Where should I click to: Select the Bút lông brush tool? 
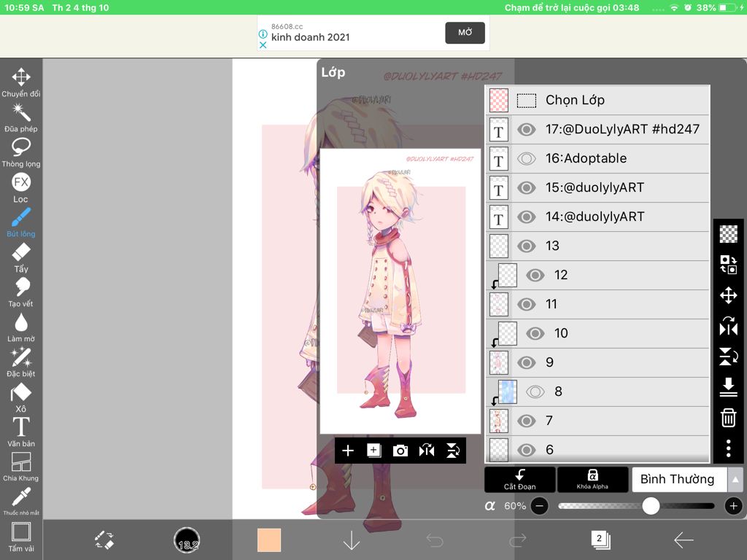point(21,222)
